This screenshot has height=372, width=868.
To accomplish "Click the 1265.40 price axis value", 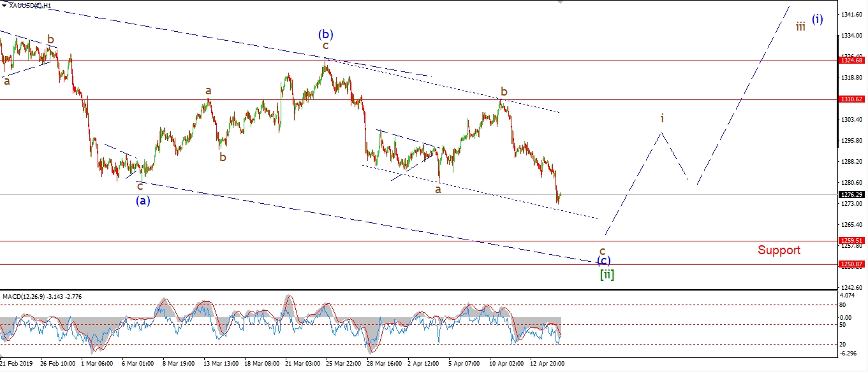I will 852,225.
